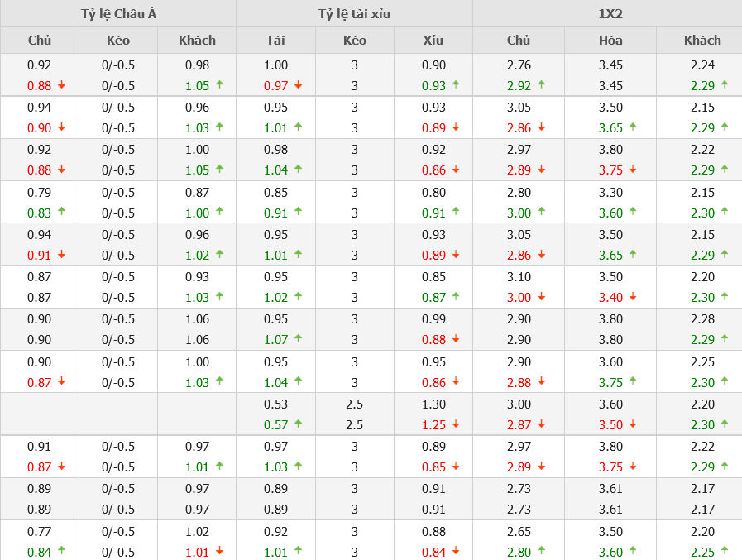This screenshot has width=742, height=560.
Task: Click the up arrow beside 2.92
Action: point(541,84)
